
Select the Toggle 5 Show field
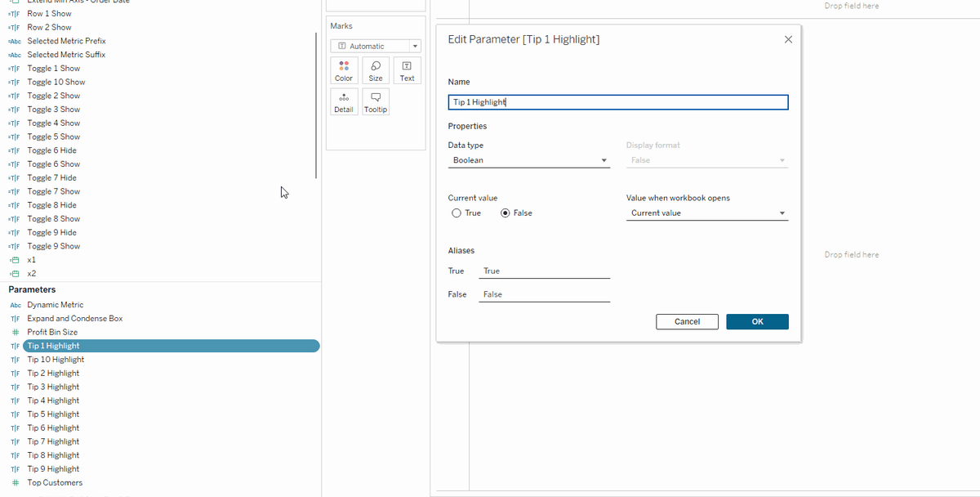(x=54, y=137)
